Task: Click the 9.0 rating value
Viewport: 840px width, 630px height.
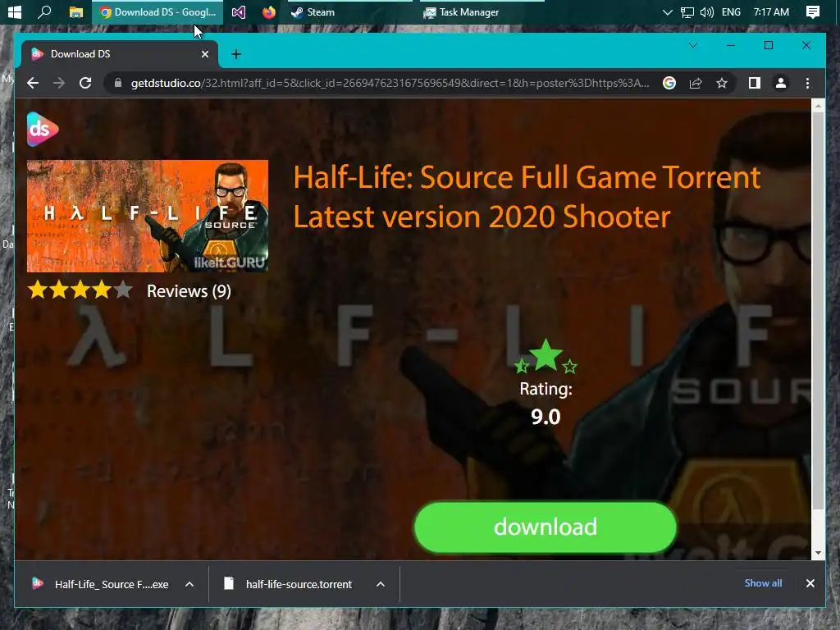Action: 546,417
